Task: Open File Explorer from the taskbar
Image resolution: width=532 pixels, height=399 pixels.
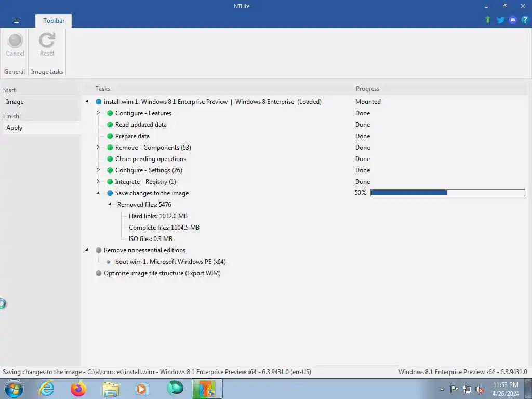Action: pyautogui.click(x=111, y=389)
